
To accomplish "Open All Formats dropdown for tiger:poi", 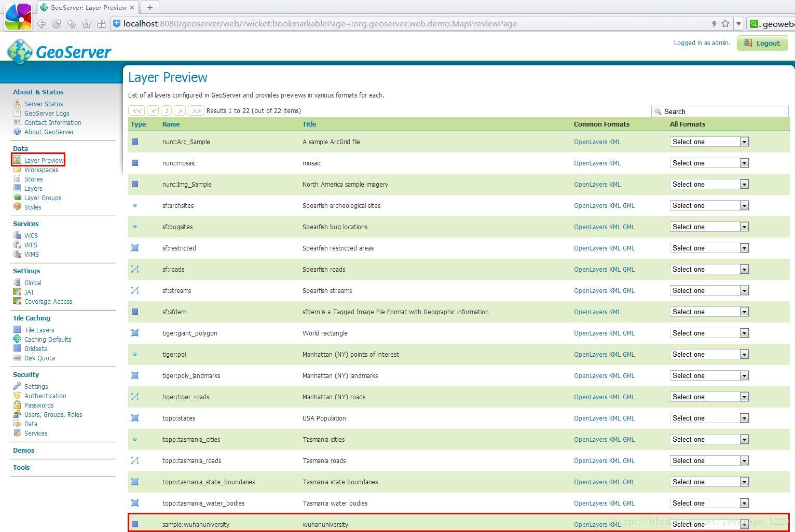I will (709, 354).
